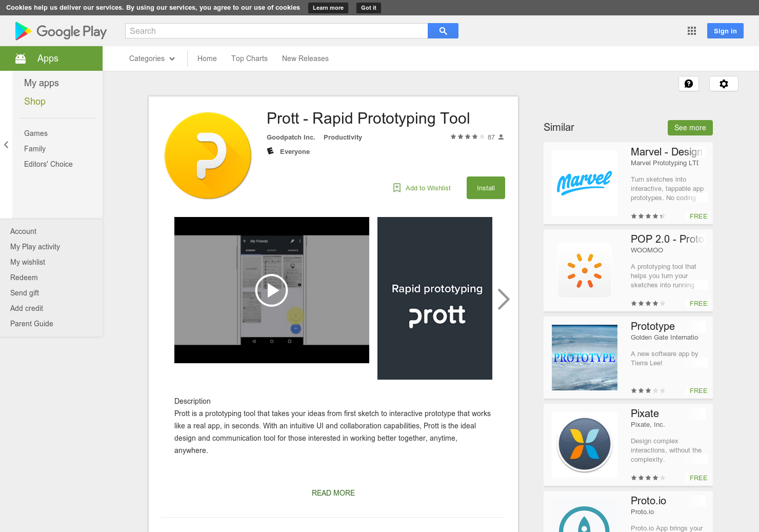
Task: Open the Categories dropdown
Action: point(151,58)
